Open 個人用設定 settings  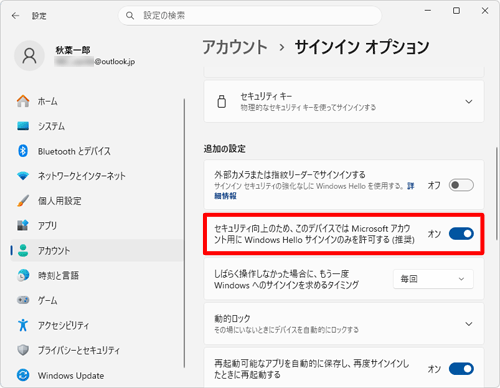(97, 201)
